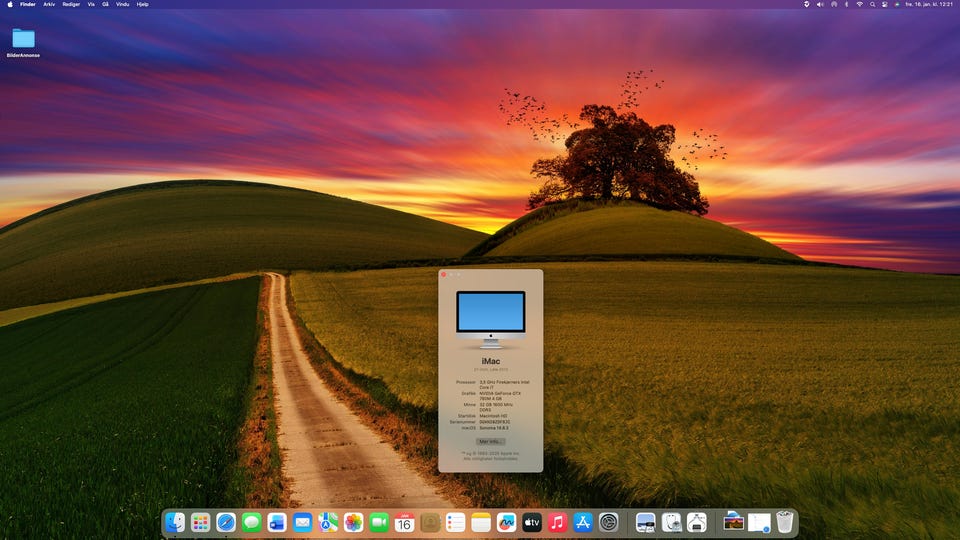Open System Settings gear in the Dock
This screenshot has height=540, width=960.
[609, 522]
